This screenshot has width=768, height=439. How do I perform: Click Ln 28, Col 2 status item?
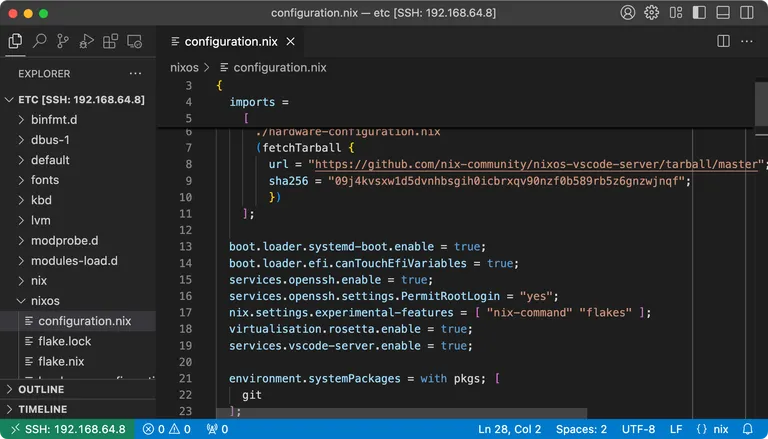pyautogui.click(x=509, y=429)
